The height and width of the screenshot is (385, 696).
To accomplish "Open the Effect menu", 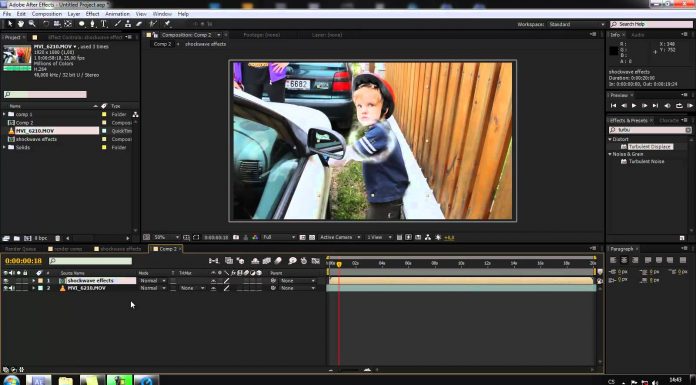I will coord(92,14).
